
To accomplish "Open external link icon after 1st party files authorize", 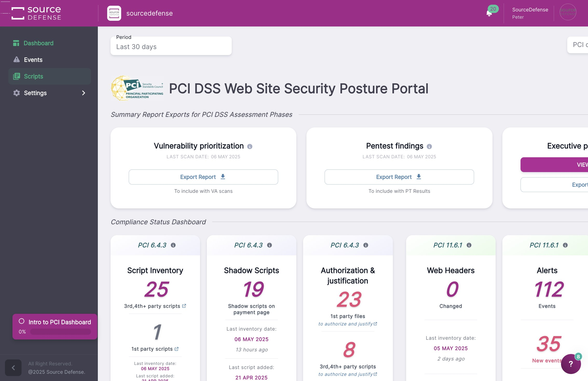I will point(375,324).
